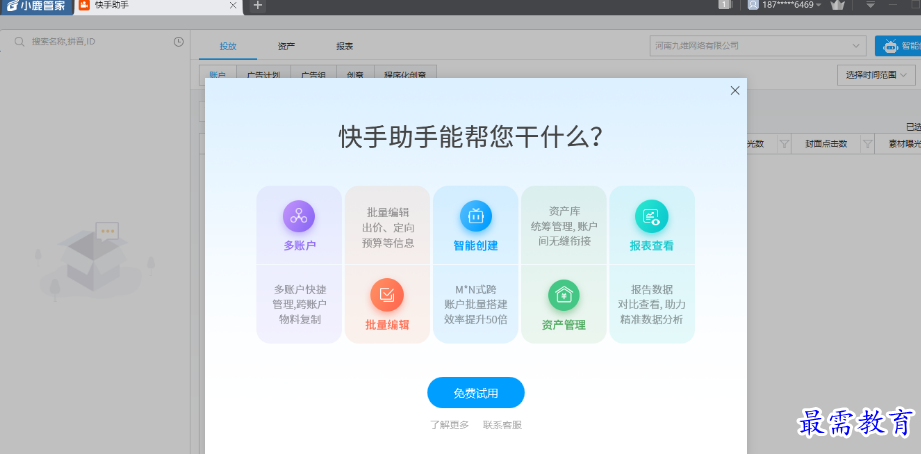
Task: Click the teal 报表查看 report icon
Action: 651,217
